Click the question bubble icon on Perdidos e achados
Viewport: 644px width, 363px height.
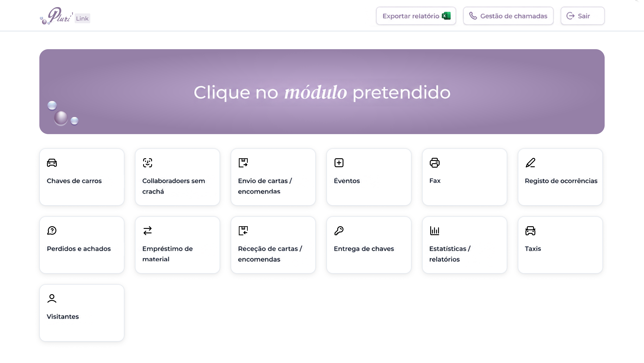(x=52, y=231)
